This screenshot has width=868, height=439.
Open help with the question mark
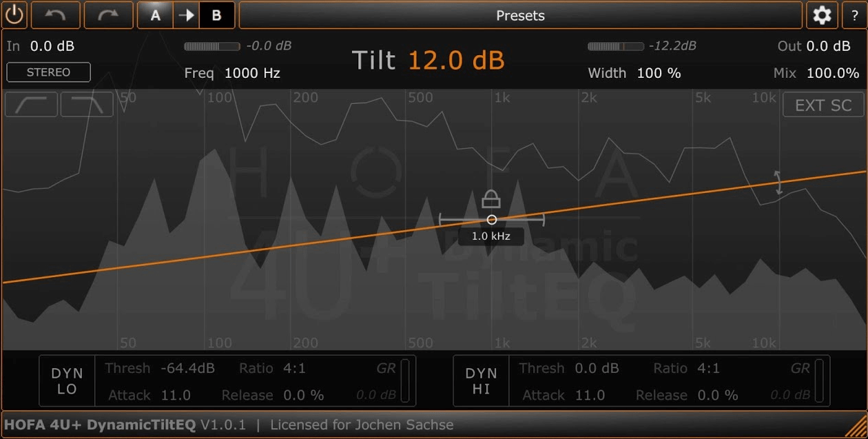pyautogui.click(x=854, y=15)
